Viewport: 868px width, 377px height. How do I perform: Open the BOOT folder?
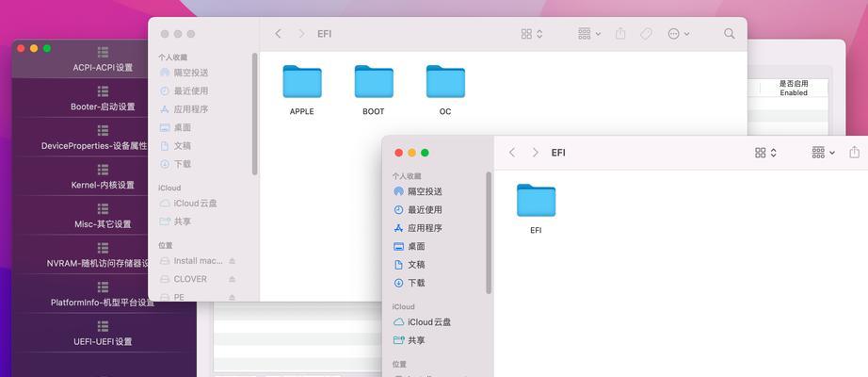[x=374, y=90]
